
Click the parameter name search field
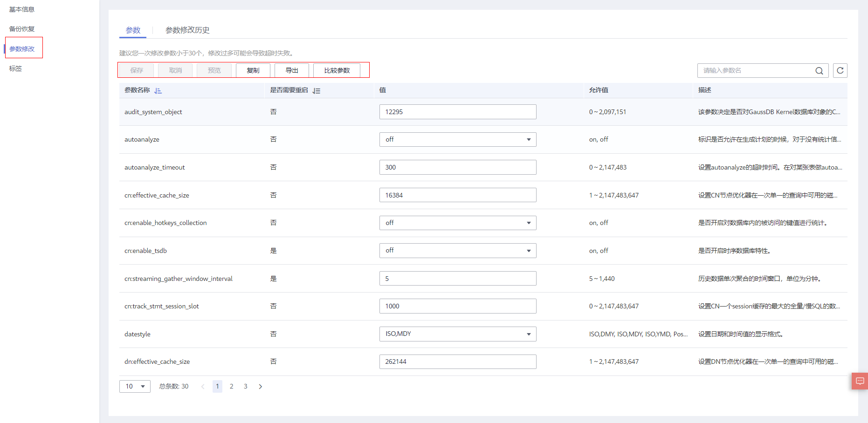coord(755,71)
